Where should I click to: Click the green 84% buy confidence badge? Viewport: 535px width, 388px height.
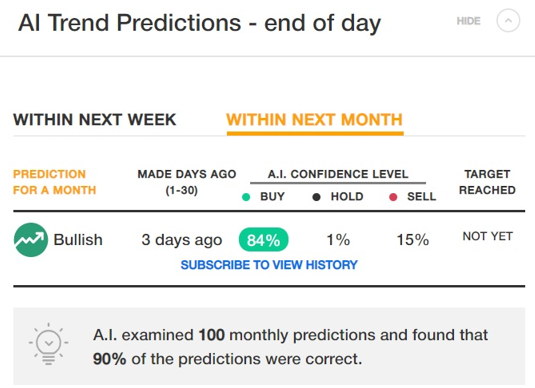tap(263, 240)
